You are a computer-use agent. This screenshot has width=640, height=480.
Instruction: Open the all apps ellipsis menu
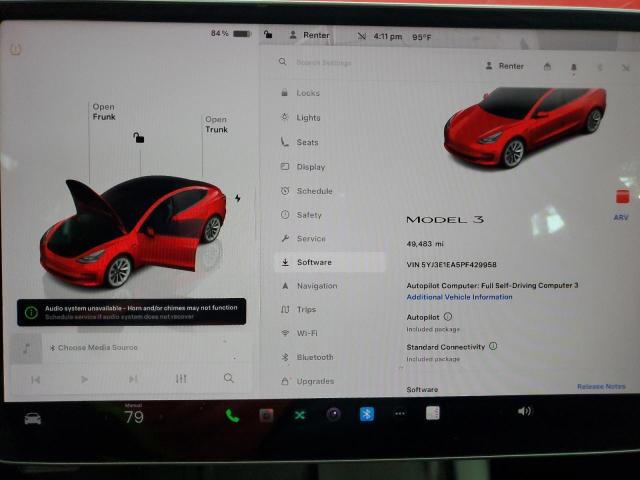point(400,413)
